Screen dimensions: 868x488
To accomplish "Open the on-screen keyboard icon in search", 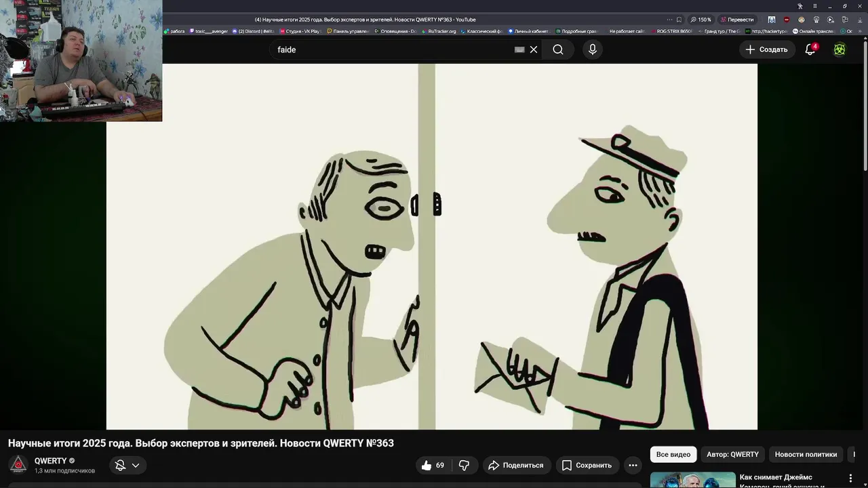I will click(x=519, y=49).
